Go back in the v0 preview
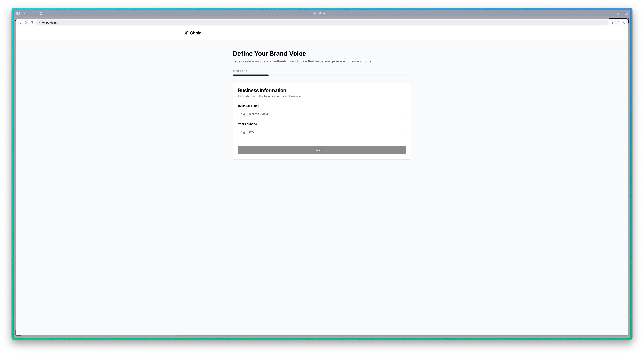This screenshot has height=355, width=644. (20, 22)
